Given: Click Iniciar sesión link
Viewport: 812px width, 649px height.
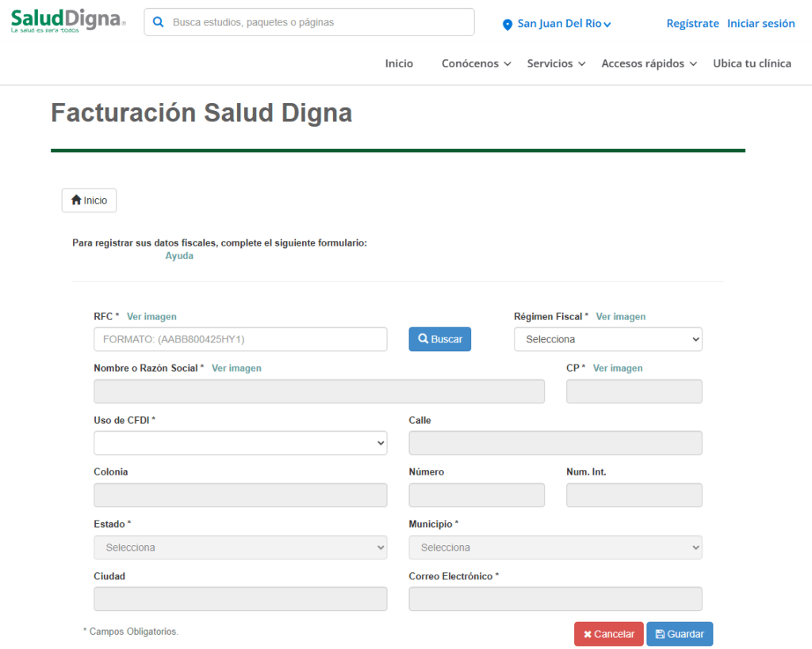Looking at the screenshot, I should (760, 23).
